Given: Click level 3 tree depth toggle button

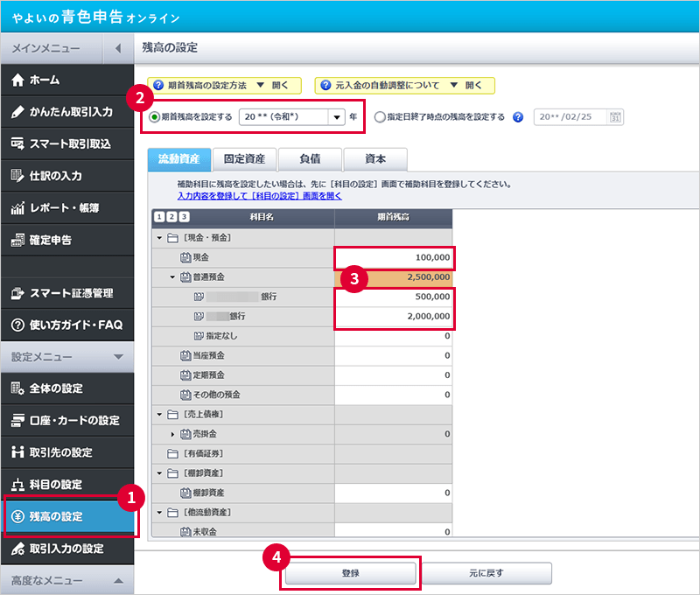Looking at the screenshot, I should point(184,217).
